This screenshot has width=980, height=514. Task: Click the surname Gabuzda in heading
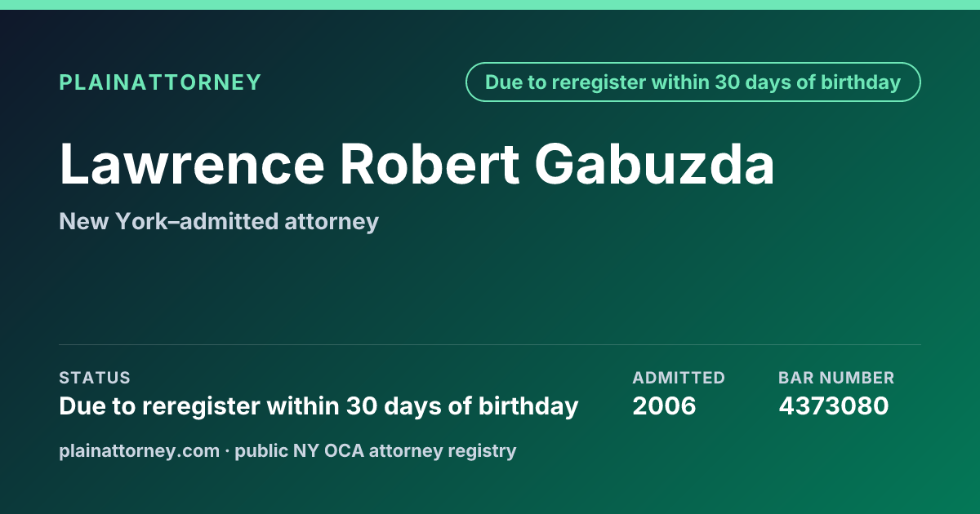click(x=655, y=165)
